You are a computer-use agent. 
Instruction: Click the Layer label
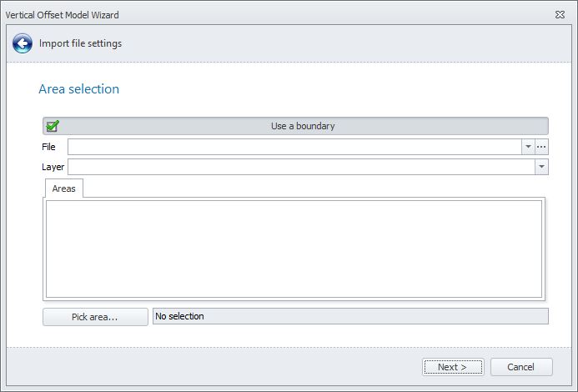(x=53, y=167)
